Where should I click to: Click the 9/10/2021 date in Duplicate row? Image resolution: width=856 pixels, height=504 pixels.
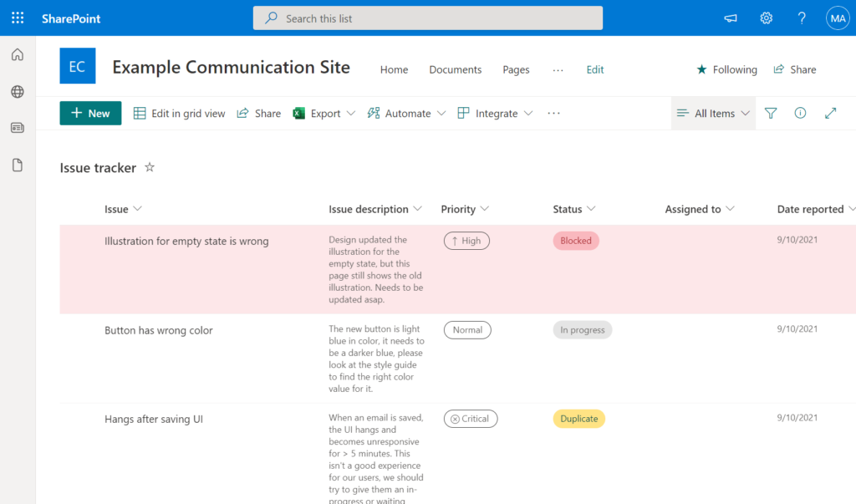pyautogui.click(x=797, y=418)
